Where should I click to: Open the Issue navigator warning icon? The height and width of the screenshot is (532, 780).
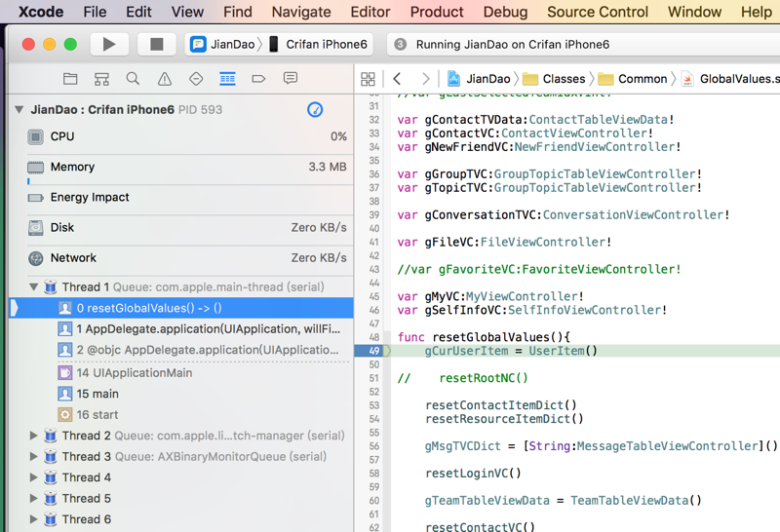(x=165, y=79)
